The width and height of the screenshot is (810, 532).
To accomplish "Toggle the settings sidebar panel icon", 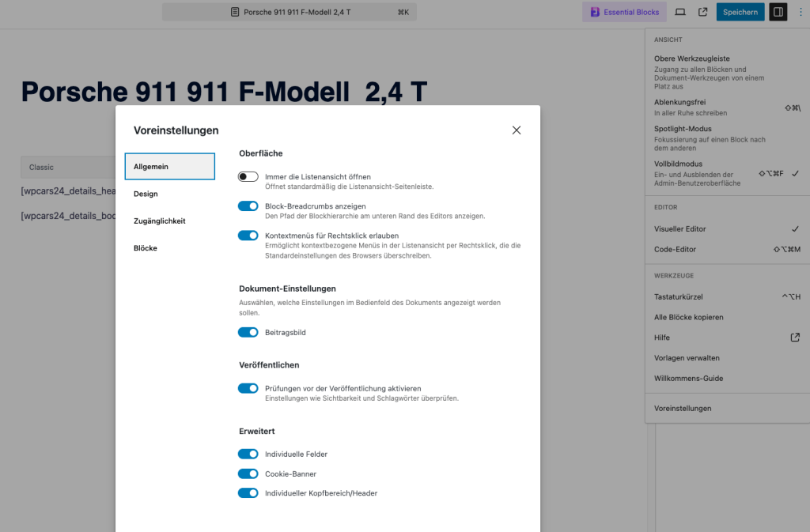I will 778,12.
